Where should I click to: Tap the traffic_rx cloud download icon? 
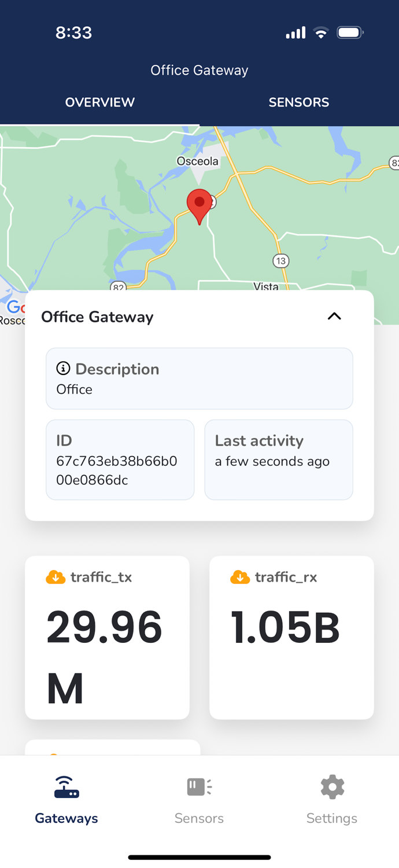click(240, 577)
